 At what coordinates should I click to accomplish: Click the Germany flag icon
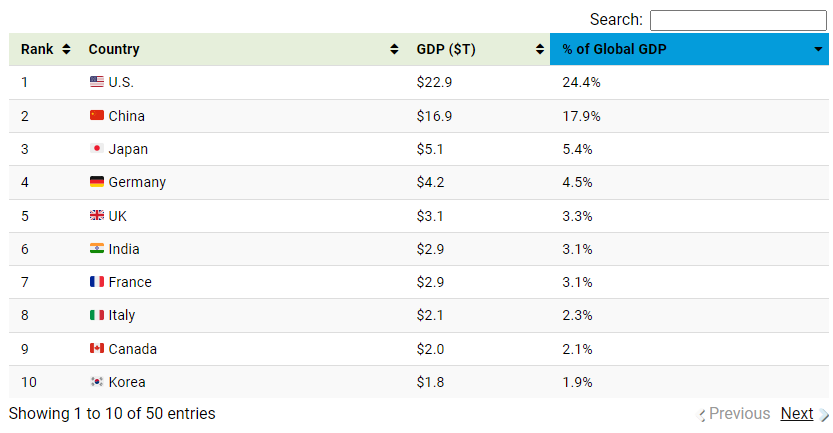(96, 182)
